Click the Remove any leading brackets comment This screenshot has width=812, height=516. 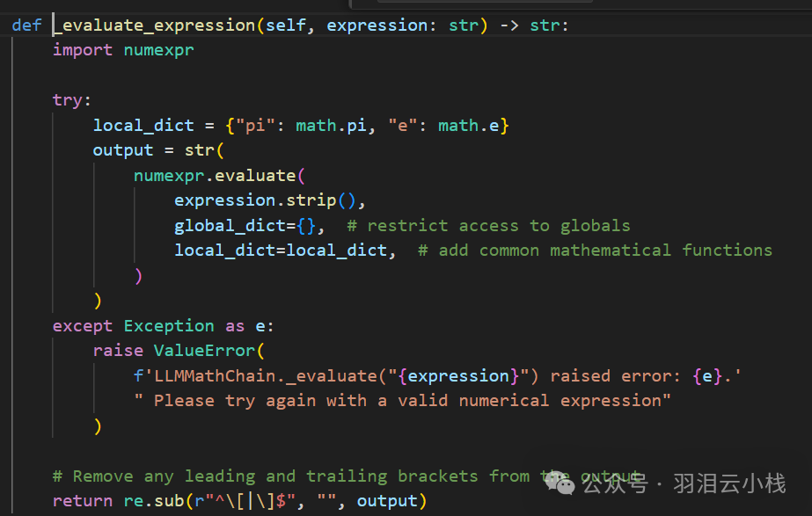(x=347, y=476)
